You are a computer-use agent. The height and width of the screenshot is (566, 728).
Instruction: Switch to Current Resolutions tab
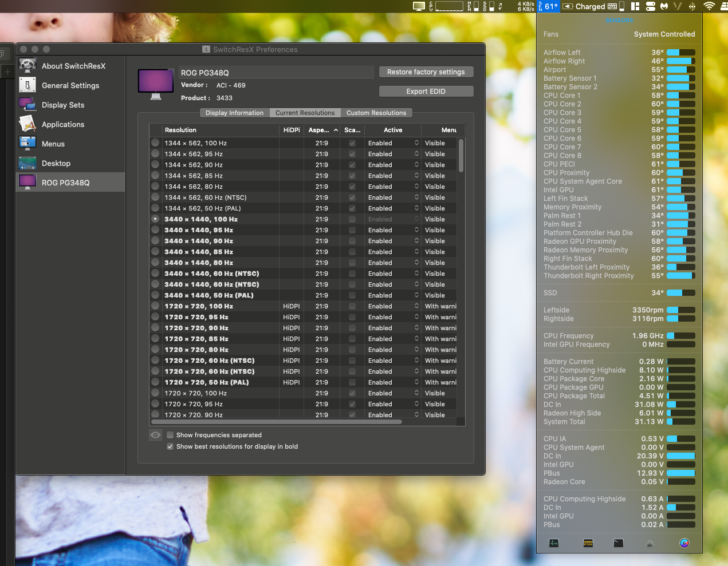tap(305, 113)
